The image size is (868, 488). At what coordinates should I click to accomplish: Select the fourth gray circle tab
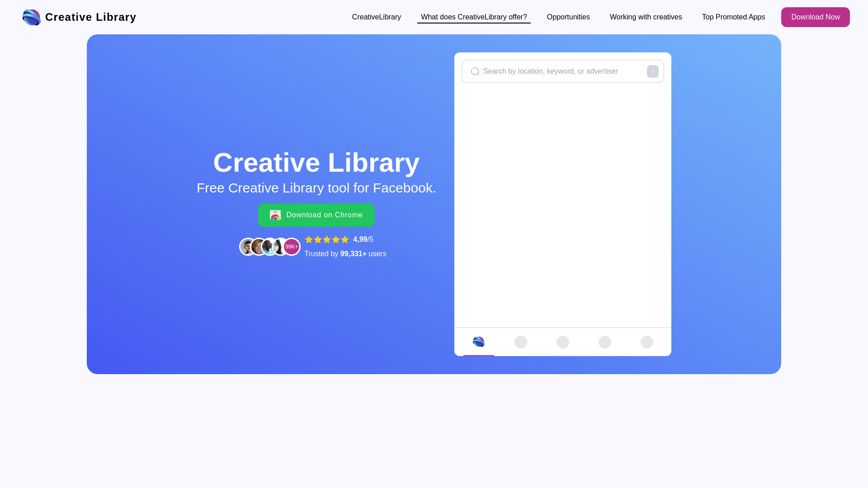coord(604,342)
